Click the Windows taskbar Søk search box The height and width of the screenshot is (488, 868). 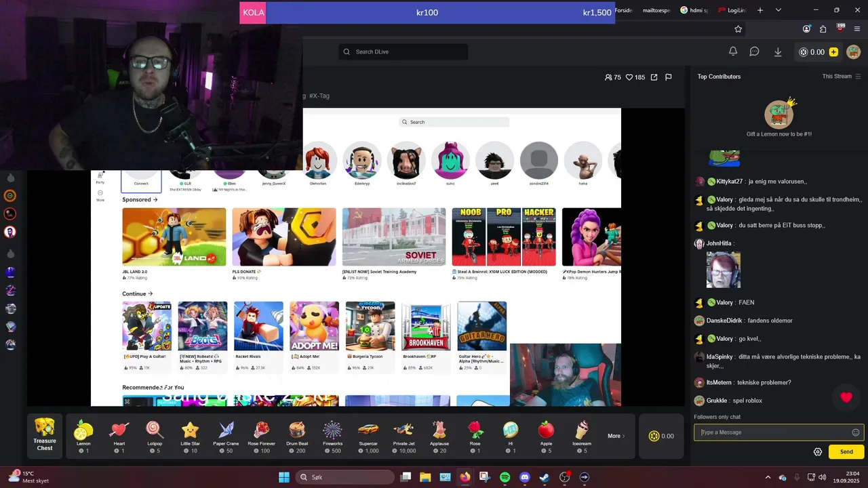pos(345,477)
